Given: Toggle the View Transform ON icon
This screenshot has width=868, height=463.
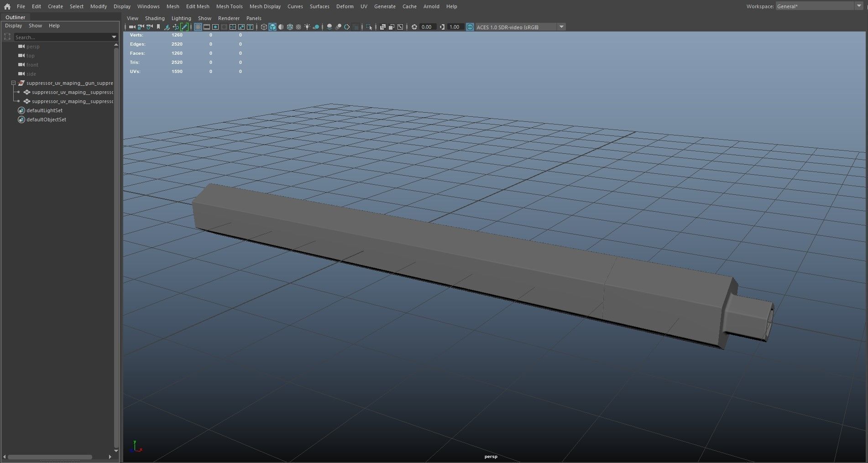Looking at the screenshot, I should click(x=470, y=27).
